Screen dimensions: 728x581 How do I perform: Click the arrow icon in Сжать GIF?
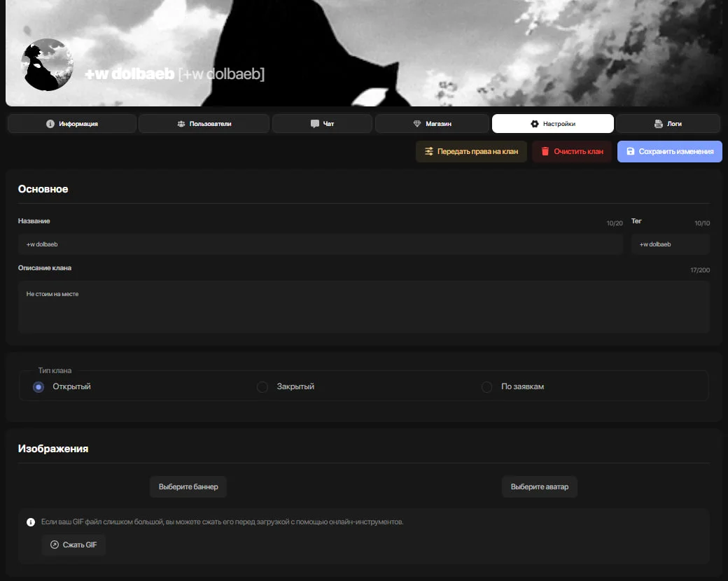tap(55, 545)
